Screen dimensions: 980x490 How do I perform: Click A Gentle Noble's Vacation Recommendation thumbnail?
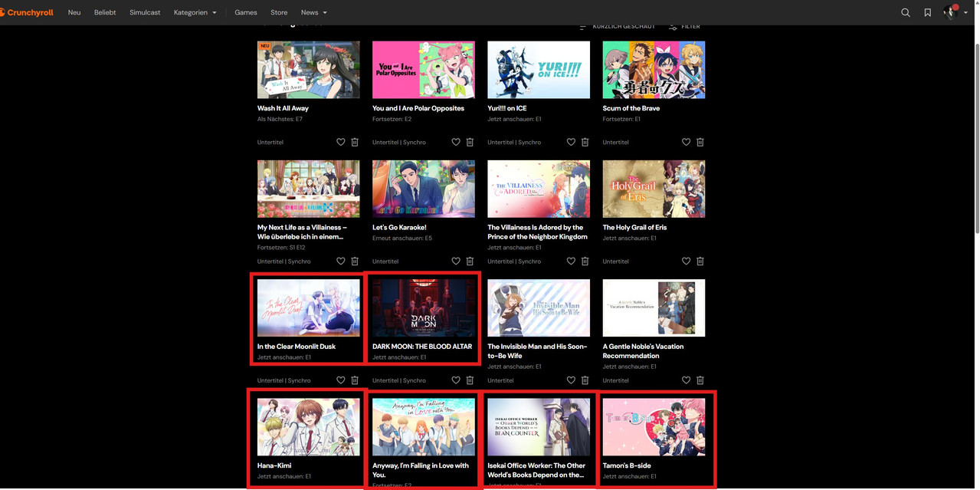[654, 307]
